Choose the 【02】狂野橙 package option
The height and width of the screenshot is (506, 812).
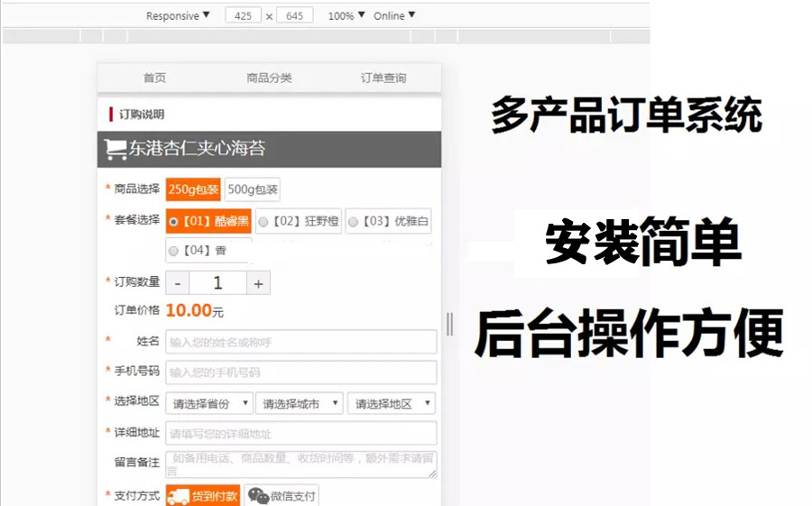(263, 221)
